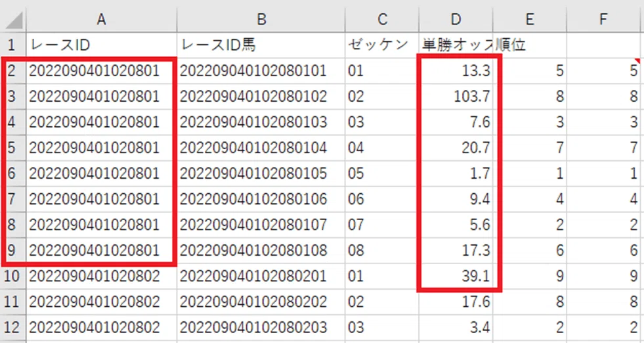Select column D header
This screenshot has width=644, height=343.
point(456,19)
